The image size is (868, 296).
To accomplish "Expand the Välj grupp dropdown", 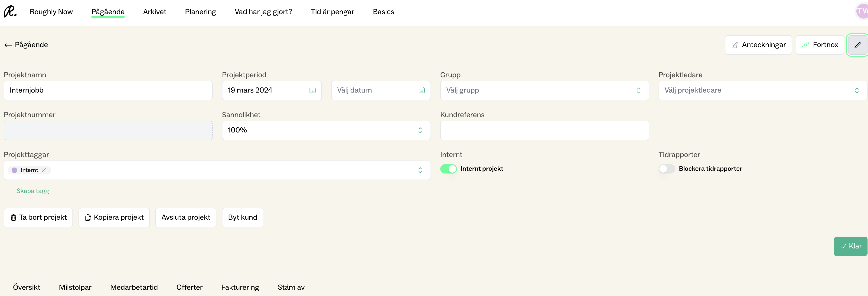I will (x=544, y=90).
